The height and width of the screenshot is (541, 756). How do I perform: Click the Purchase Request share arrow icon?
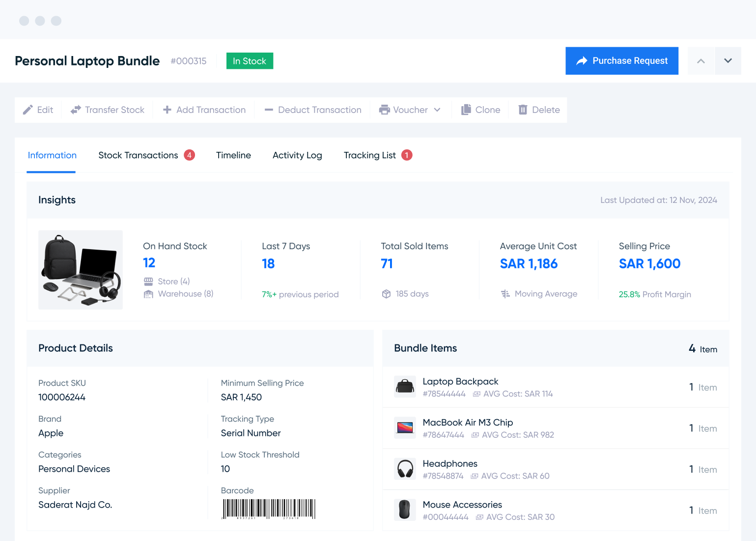(583, 60)
